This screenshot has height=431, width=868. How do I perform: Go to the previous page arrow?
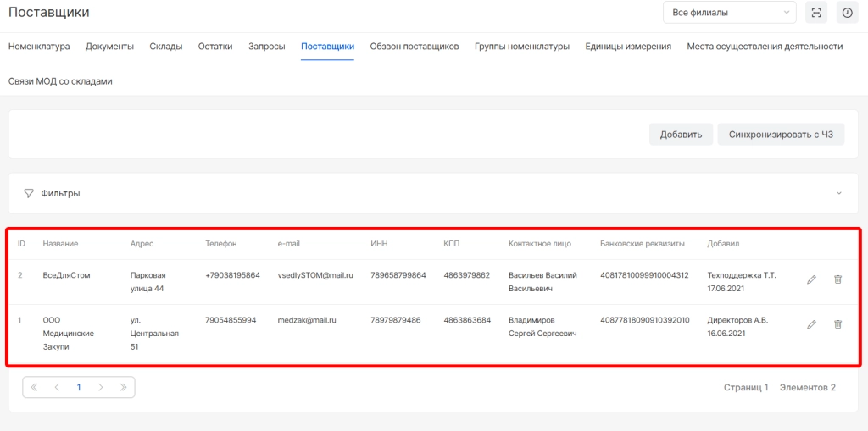(57, 387)
